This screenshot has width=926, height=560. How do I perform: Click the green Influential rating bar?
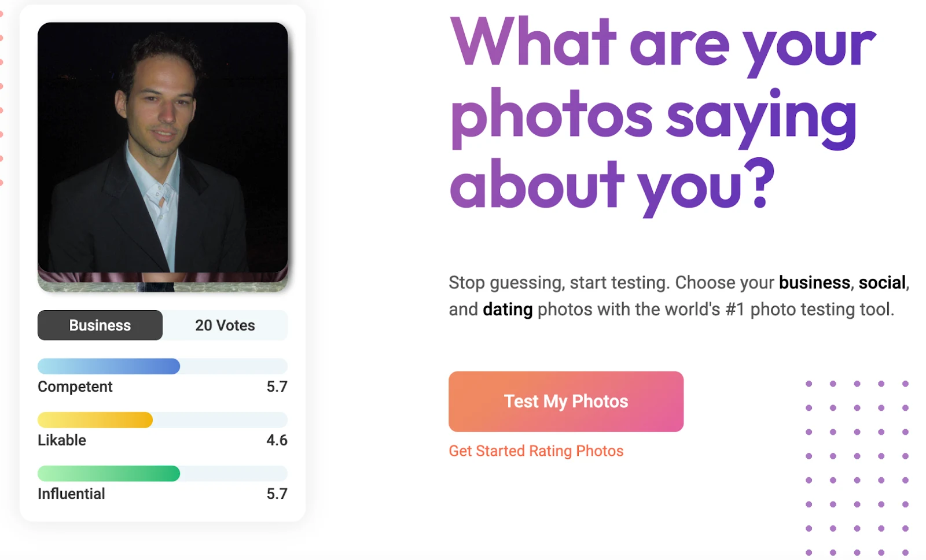[109, 474]
